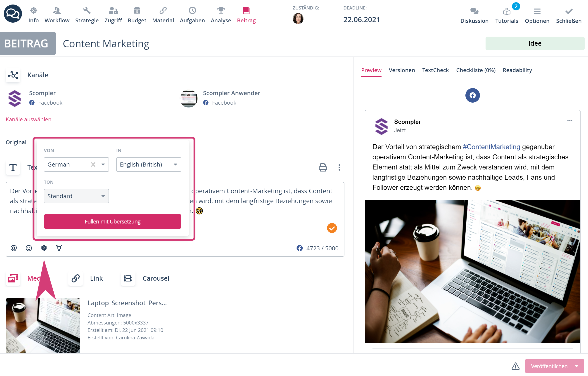Viewport: 588px width, 376px height.
Task: Click the print icon beside the text editor
Action: 323,167
